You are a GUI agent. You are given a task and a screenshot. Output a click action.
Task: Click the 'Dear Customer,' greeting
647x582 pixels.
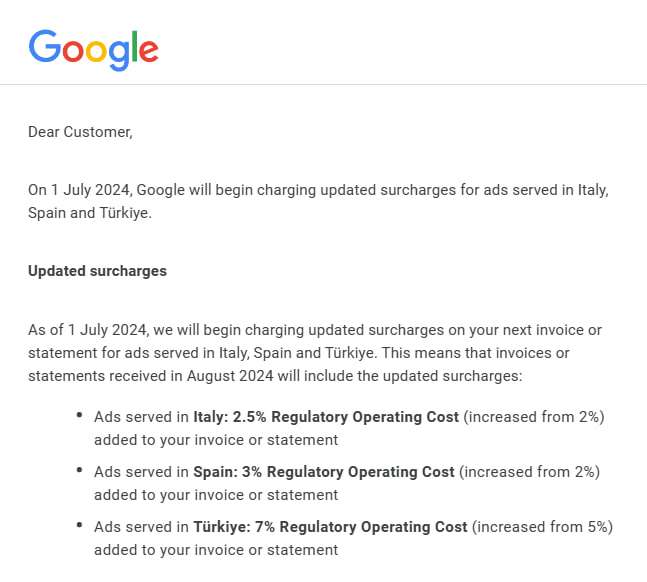pos(80,132)
